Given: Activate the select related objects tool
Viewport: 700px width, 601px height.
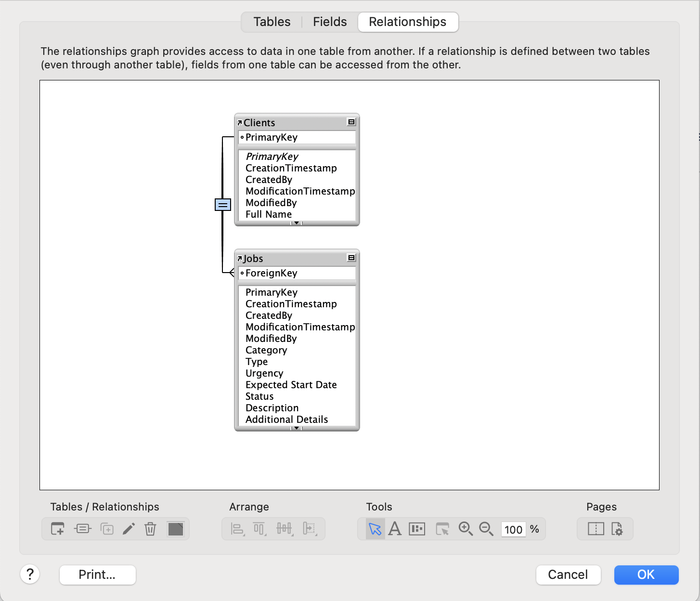Looking at the screenshot, I should pyautogui.click(x=442, y=528).
